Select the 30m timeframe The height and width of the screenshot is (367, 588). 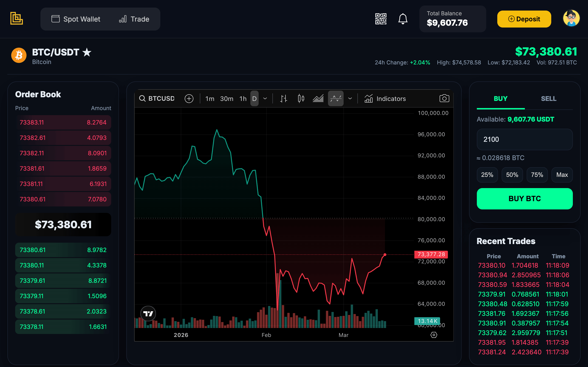226,99
